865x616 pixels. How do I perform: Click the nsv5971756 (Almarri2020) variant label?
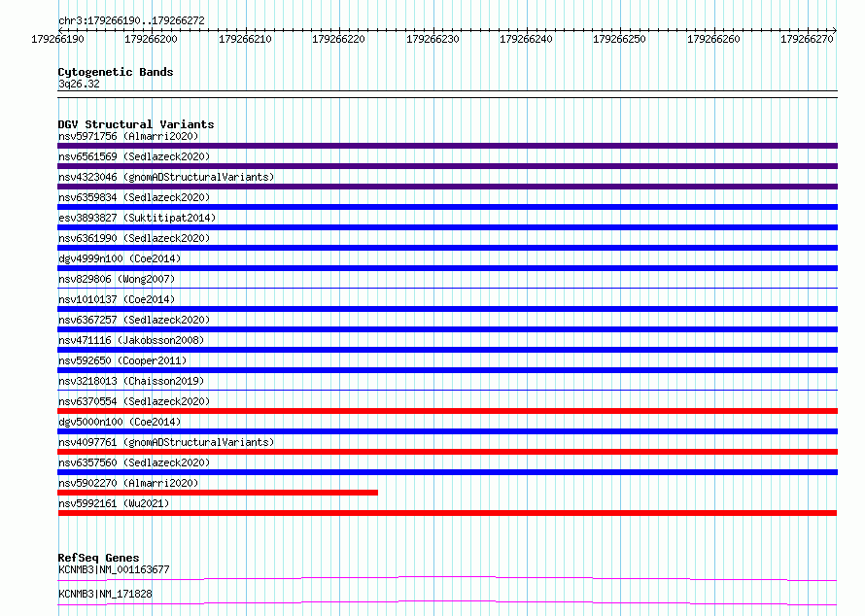[128, 136]
